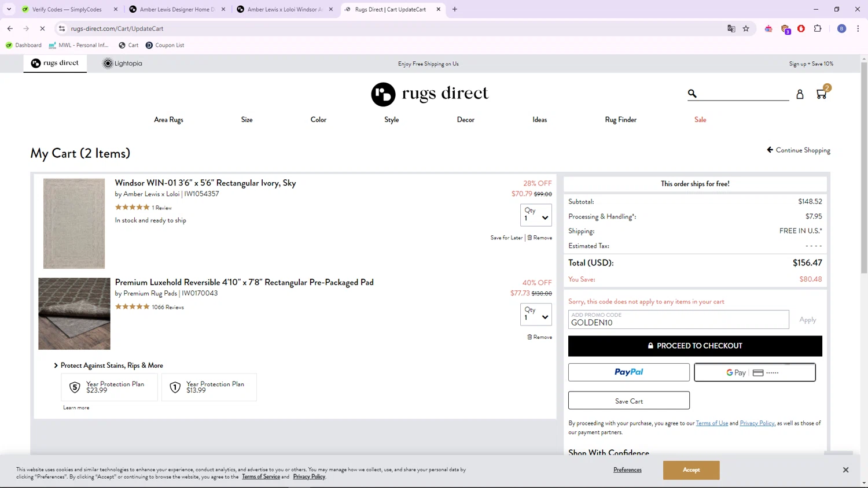
Task: Click the browser back arrow
Action: pos(10,28)
